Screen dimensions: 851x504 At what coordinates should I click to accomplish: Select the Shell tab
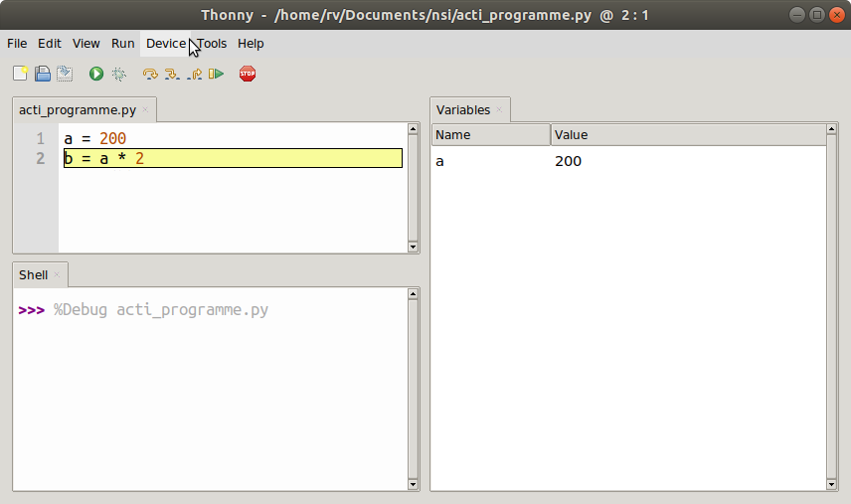[x=33, y=275]
